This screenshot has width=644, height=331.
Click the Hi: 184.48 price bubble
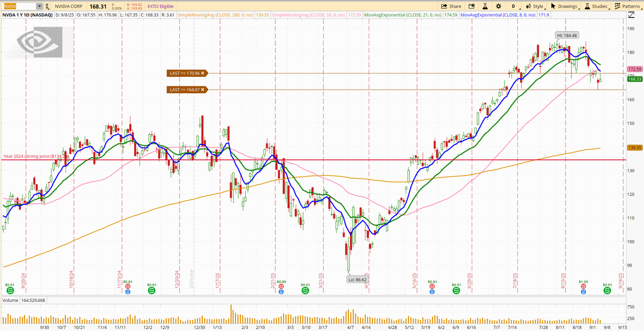click(x=567, y=35)
